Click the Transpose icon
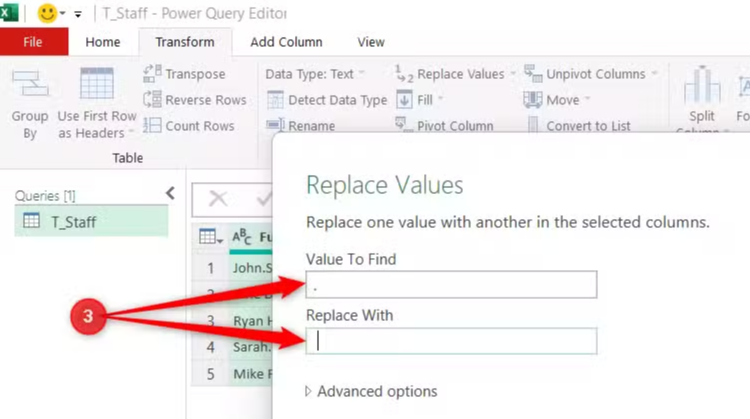The image size is (750, 419). tap(152, 74)
